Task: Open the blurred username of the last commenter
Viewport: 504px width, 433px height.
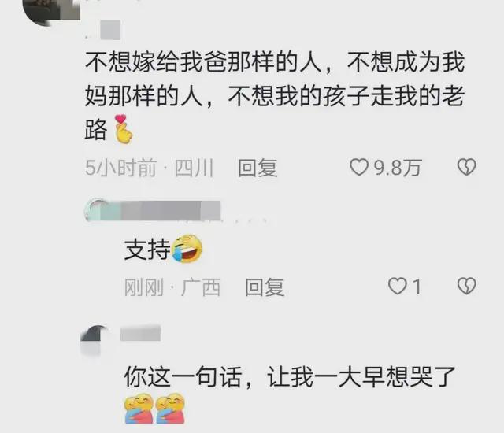Action: (x=140, y=333)
